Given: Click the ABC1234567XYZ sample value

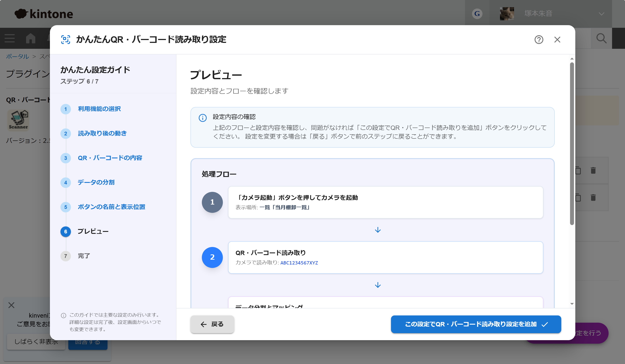Looking at the screenshot, I should coord(299,263).
